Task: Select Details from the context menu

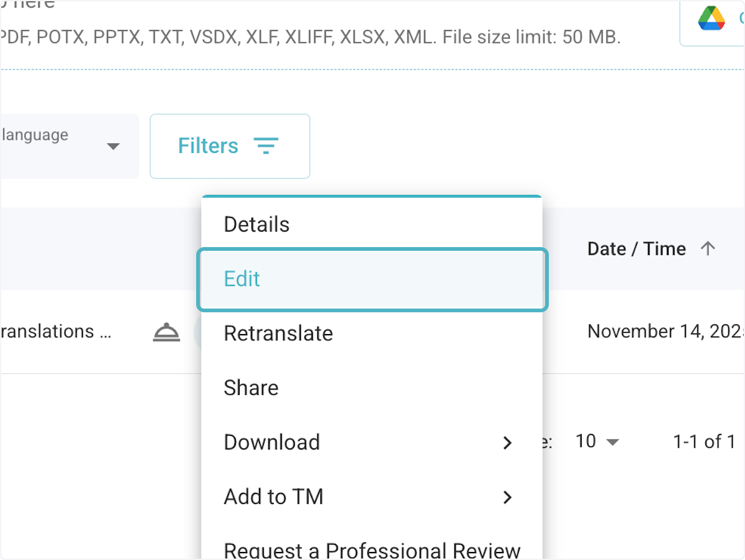Action: pos(256,224)
